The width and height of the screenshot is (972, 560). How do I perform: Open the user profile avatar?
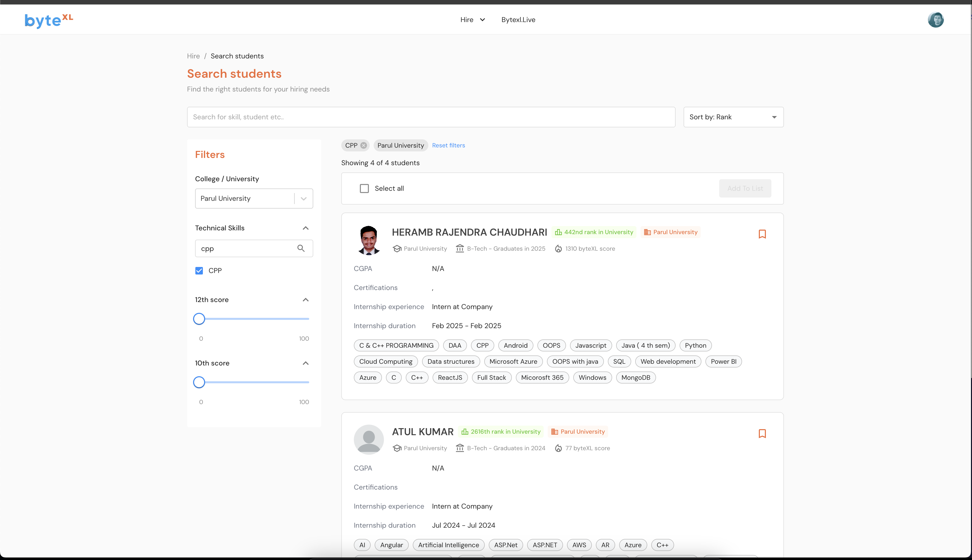pos(935,20)
